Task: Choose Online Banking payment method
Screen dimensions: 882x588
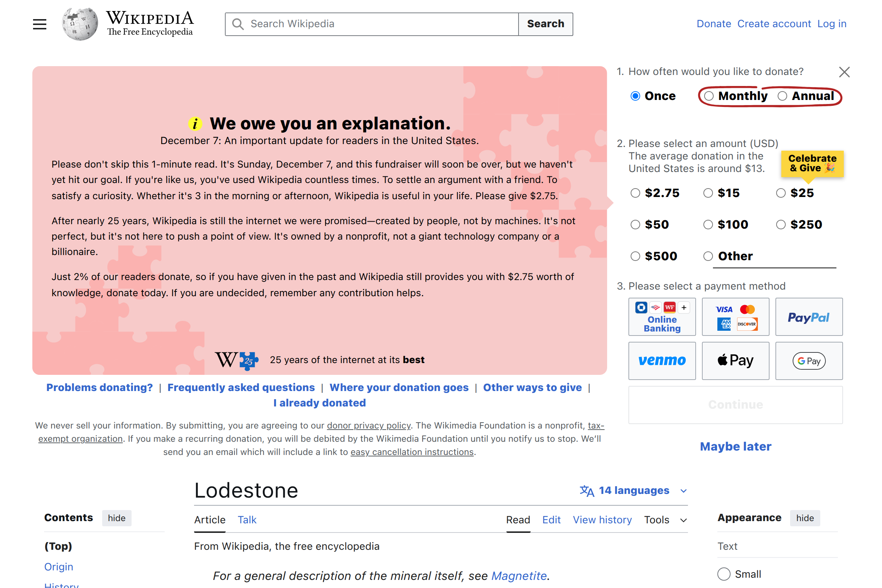Action: 662,317
